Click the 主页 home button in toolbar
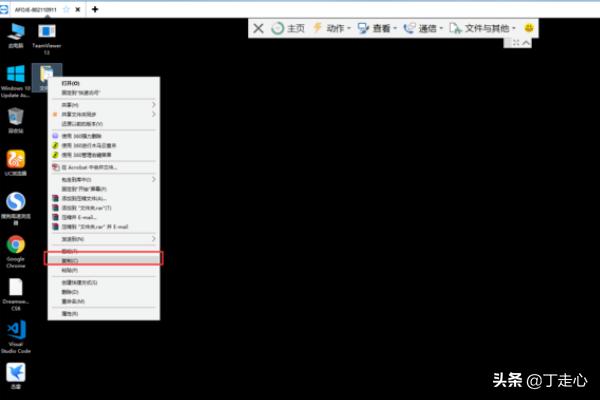 coord(289,28)
